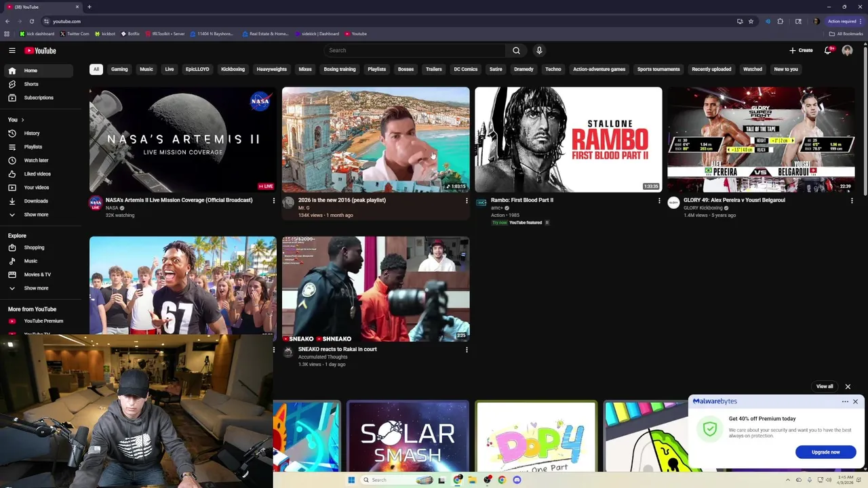
Task: Open the Malwarebytes popup options menu
Action: (845, 402)
